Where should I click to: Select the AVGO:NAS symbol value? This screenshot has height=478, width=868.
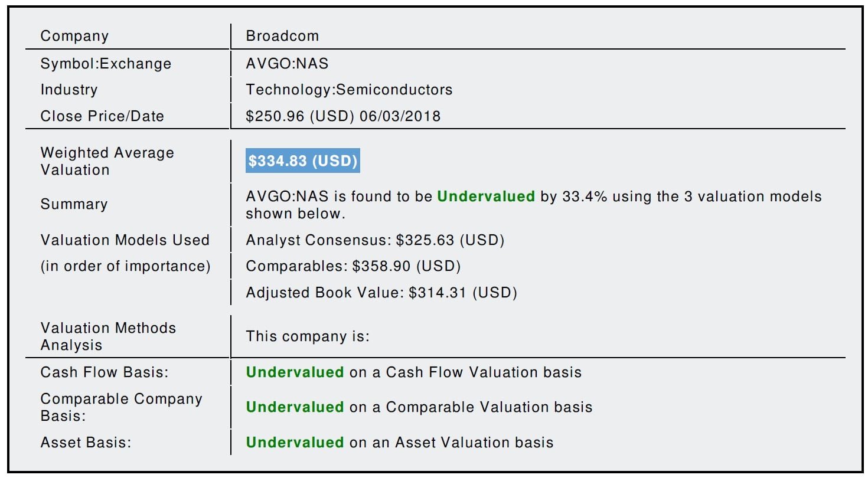click(287, 63)
